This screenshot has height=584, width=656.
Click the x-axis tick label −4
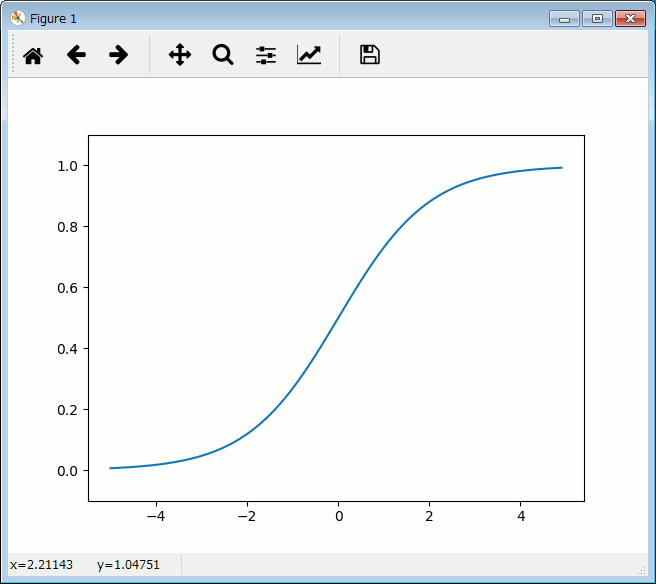click(155, 516)
